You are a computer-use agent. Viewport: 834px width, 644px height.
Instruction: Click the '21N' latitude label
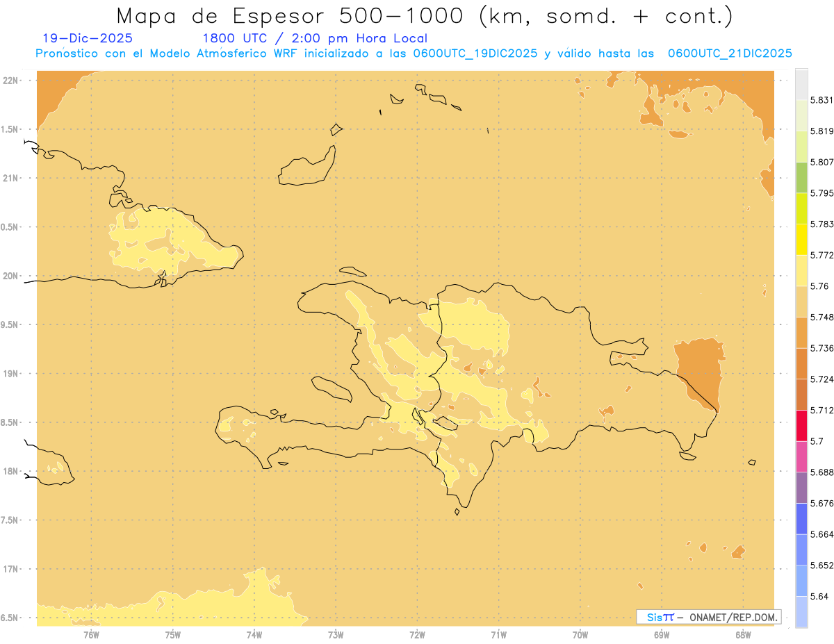point(11,178)
